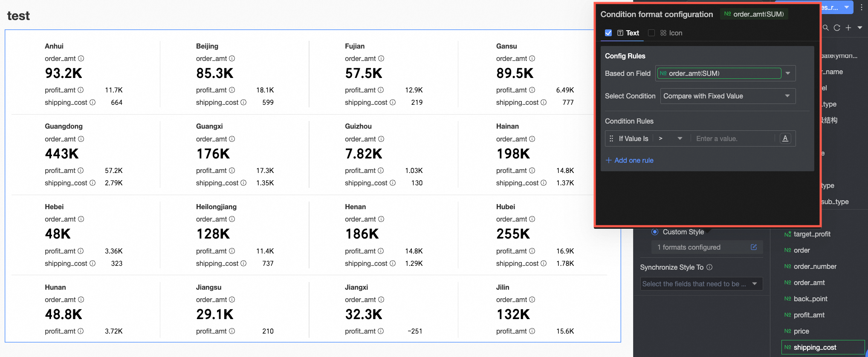The width and height of the screenshot is (868, 357).
Task: Click Guizhou shipping_cost info icon
Action: pos(393,183)
